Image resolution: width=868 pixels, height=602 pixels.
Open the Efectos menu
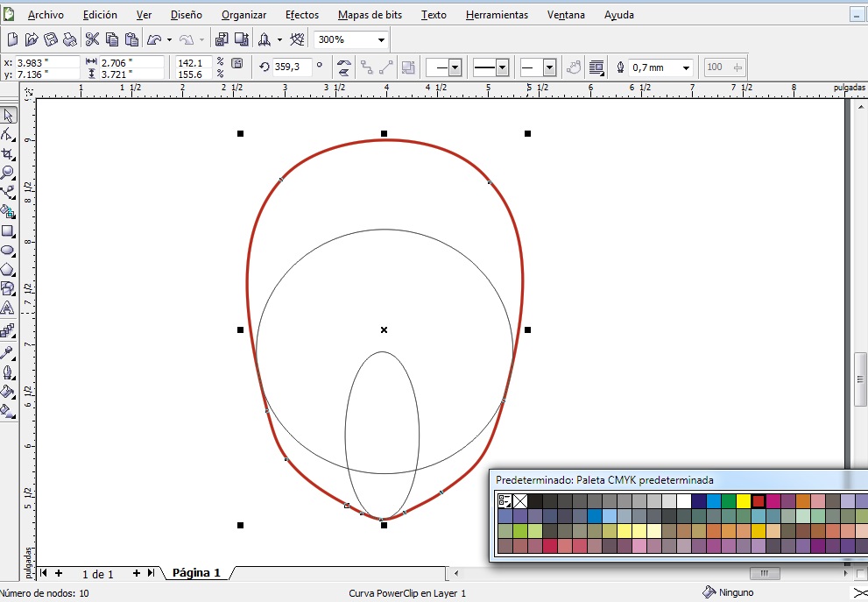[302, 15]
